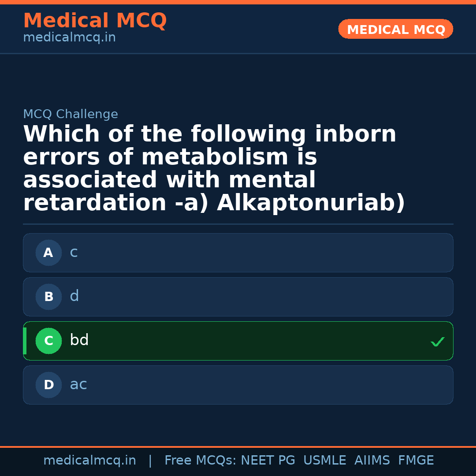Open the medicalmcq.in link under the header title
This screenshot has height=476, width=476.
[x=69, y=38]
